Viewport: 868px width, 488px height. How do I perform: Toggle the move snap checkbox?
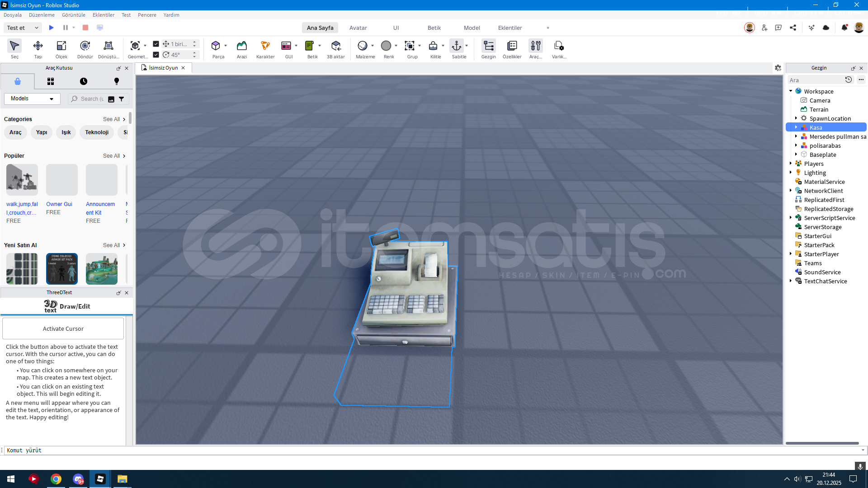click(156, 44)
